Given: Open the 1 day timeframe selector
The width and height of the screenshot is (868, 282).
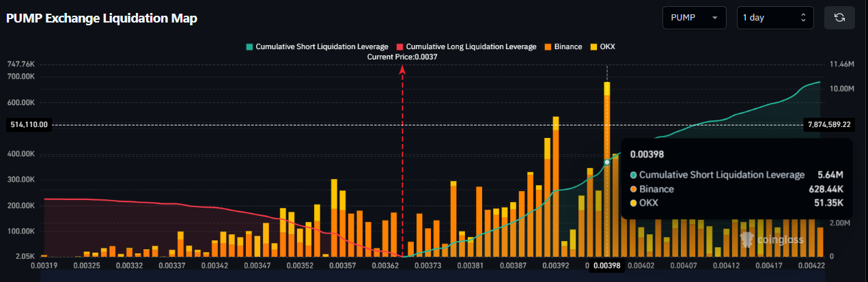Looking at the screenshot, I should [775, 18].
